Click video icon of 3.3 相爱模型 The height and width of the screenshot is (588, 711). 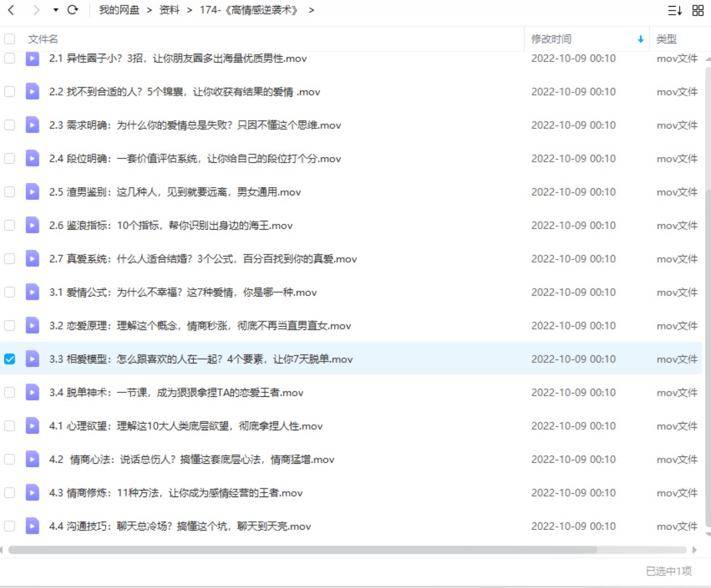coord(32,359)
